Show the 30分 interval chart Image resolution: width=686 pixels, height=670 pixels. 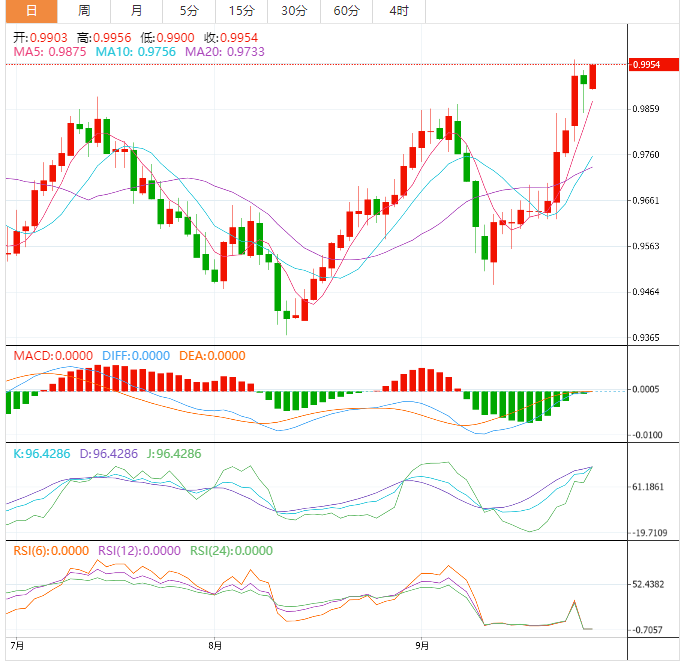[x=294, y=11]
